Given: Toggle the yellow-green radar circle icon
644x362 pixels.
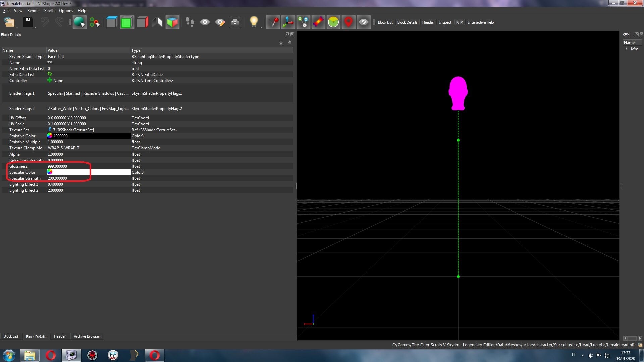Looking at the screenshot, I should (x=333, y=22).
